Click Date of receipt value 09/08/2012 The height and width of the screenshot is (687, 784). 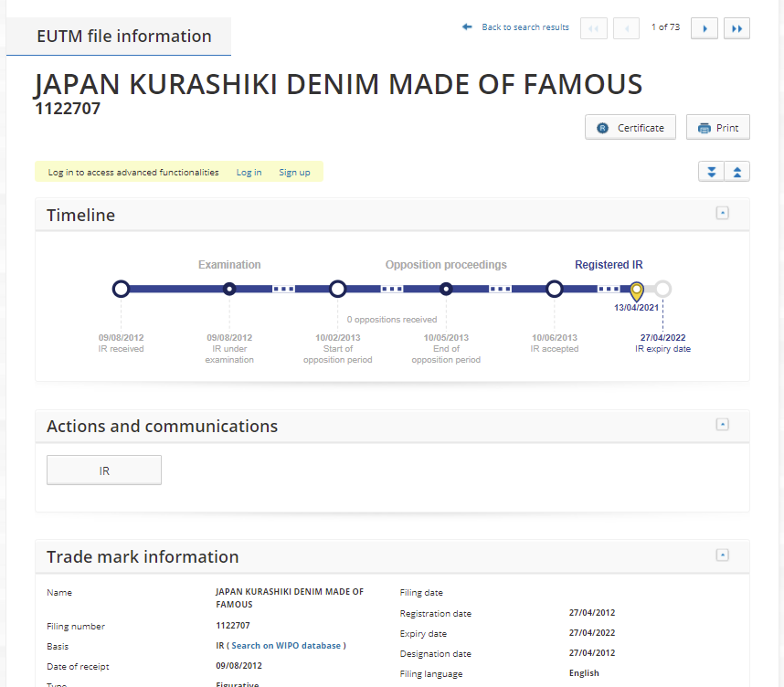tap(239, 665)
